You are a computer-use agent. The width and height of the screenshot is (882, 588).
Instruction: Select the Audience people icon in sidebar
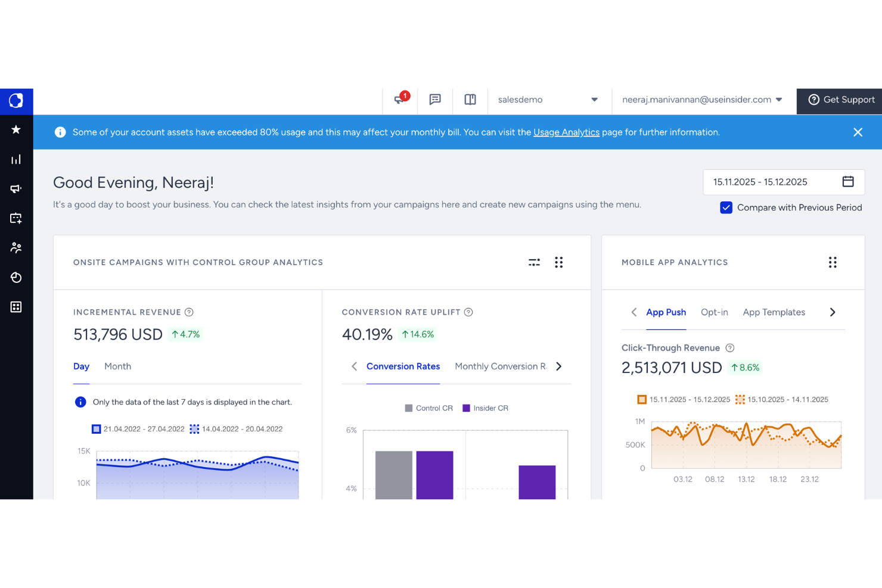coord(16,248)
